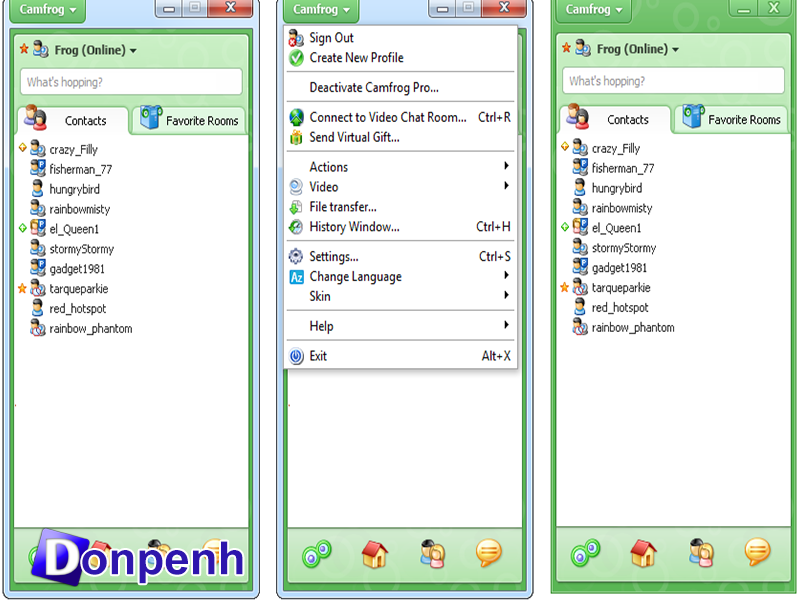Image resolution: width=800 pixels, height=600 pixels.
Task: Switch to Favorite Rooms tab in right window
Action: 731,119
